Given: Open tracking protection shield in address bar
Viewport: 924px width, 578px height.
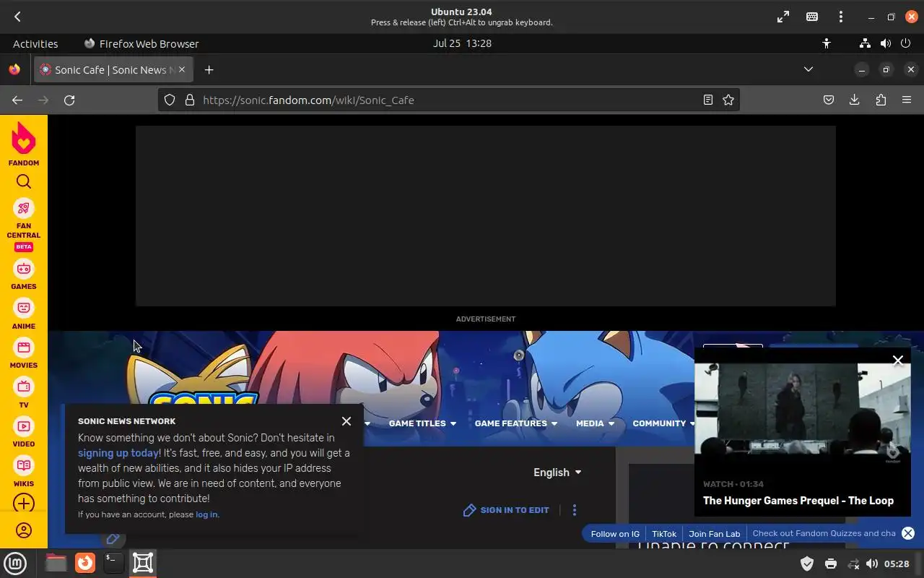Looking at the screenshot, I should click(x=170, y=100).
